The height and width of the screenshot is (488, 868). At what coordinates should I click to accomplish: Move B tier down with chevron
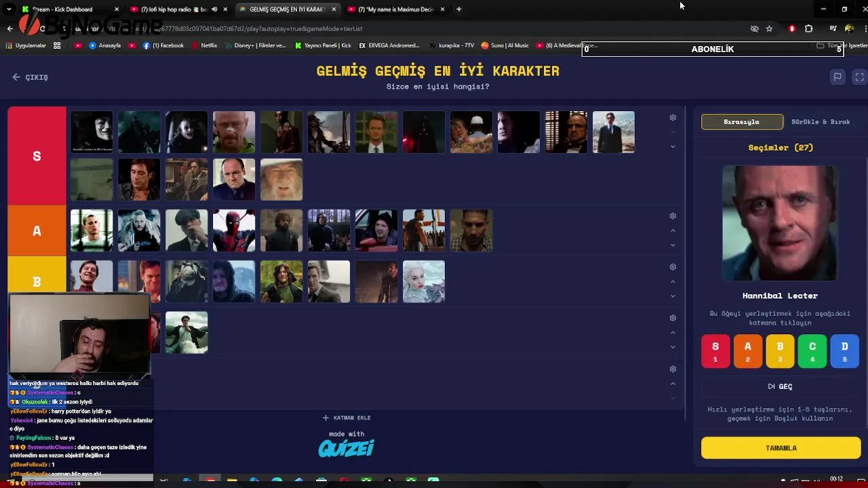[673, 296]
